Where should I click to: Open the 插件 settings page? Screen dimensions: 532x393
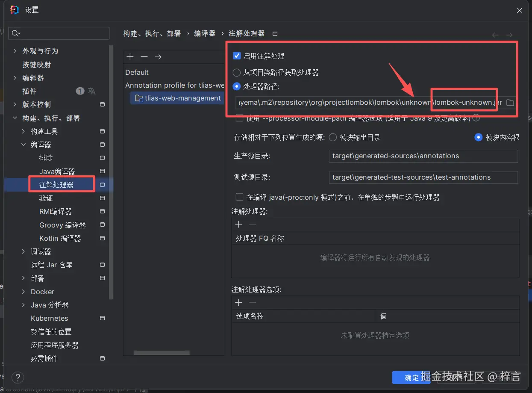29,91
